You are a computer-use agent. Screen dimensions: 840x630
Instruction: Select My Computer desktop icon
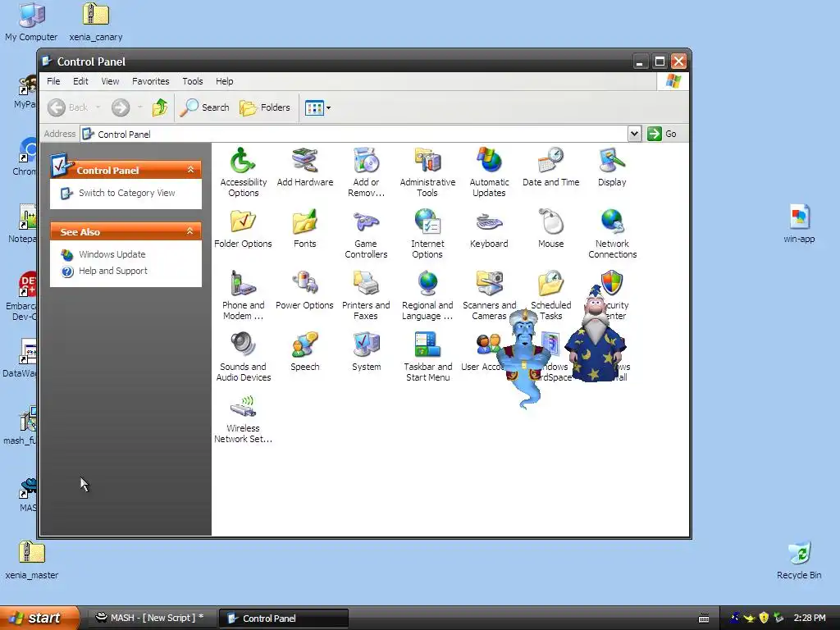coord(31,22)
